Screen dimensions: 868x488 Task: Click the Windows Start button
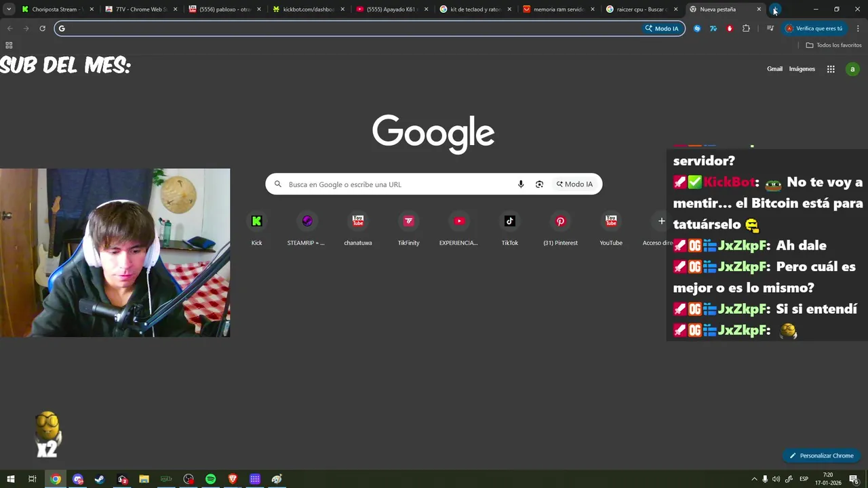tap(10, 479)
